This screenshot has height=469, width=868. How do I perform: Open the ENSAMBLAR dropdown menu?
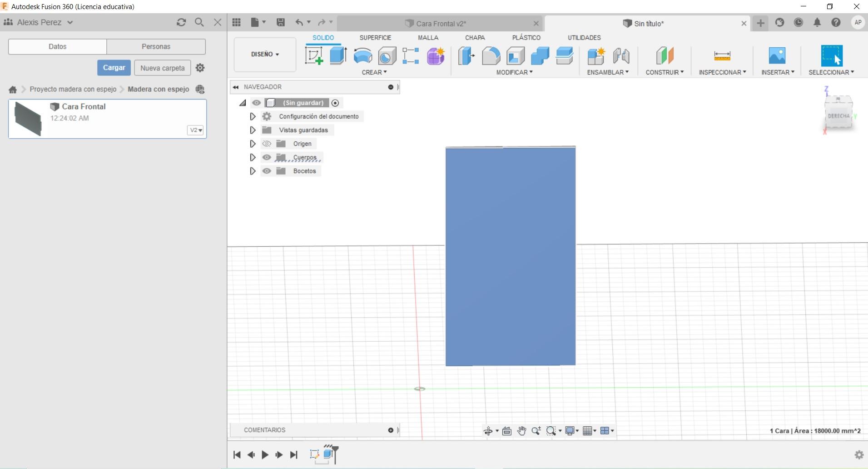point(608,72)
